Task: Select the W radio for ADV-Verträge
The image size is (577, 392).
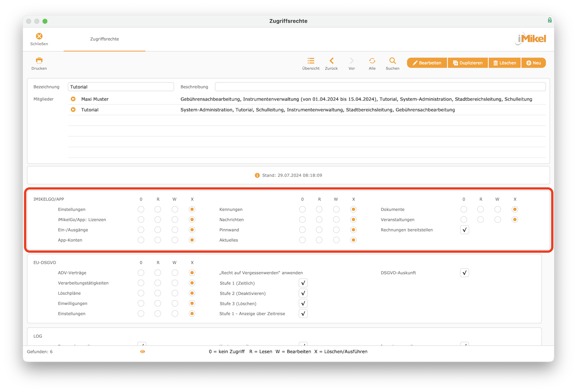Action: pos(175,273)
